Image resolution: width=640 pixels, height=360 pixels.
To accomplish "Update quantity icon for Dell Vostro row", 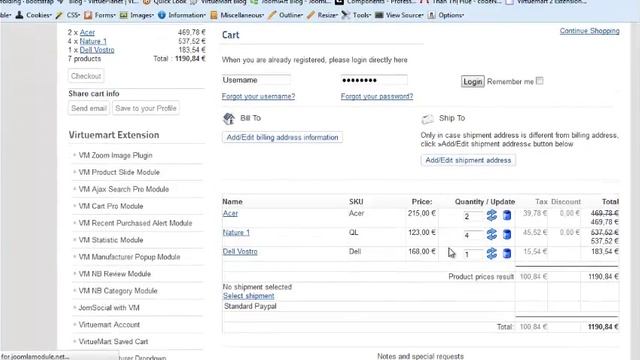I will tap(491, 253).
